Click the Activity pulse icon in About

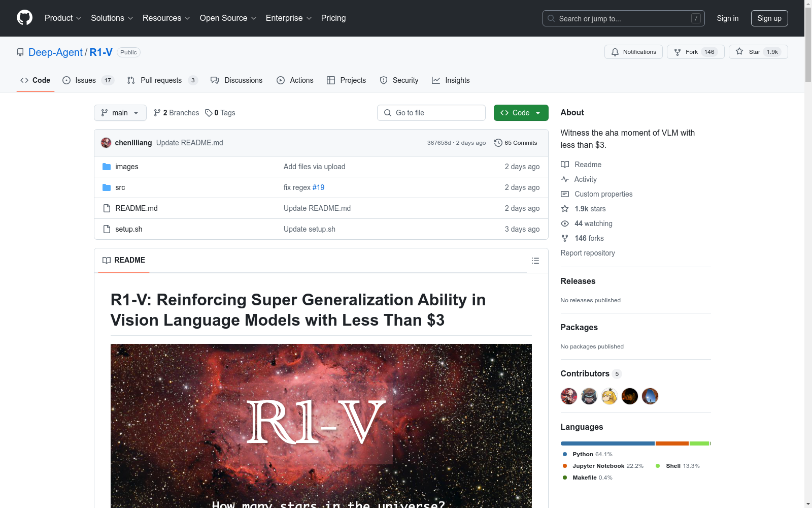tap(565, 179)
